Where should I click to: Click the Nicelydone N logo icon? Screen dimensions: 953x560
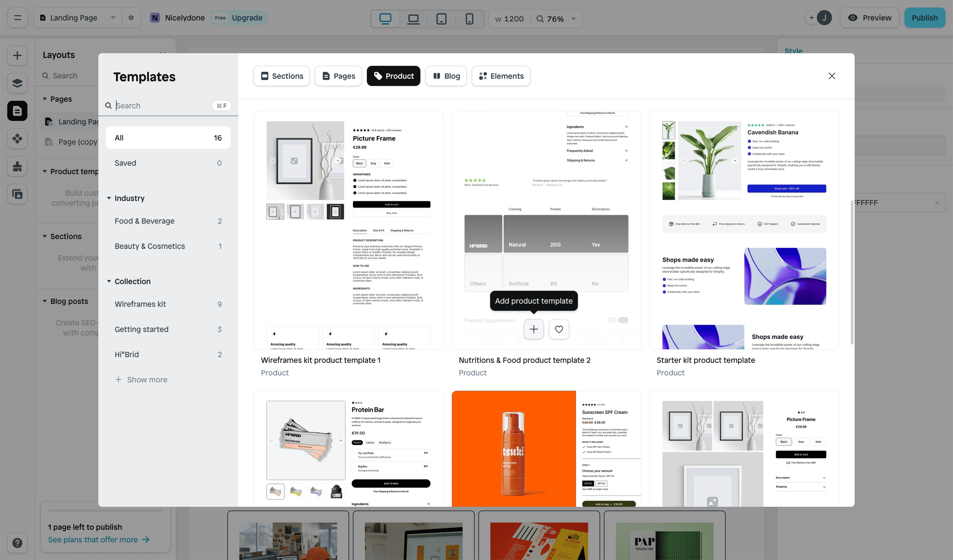pos(155,18)
